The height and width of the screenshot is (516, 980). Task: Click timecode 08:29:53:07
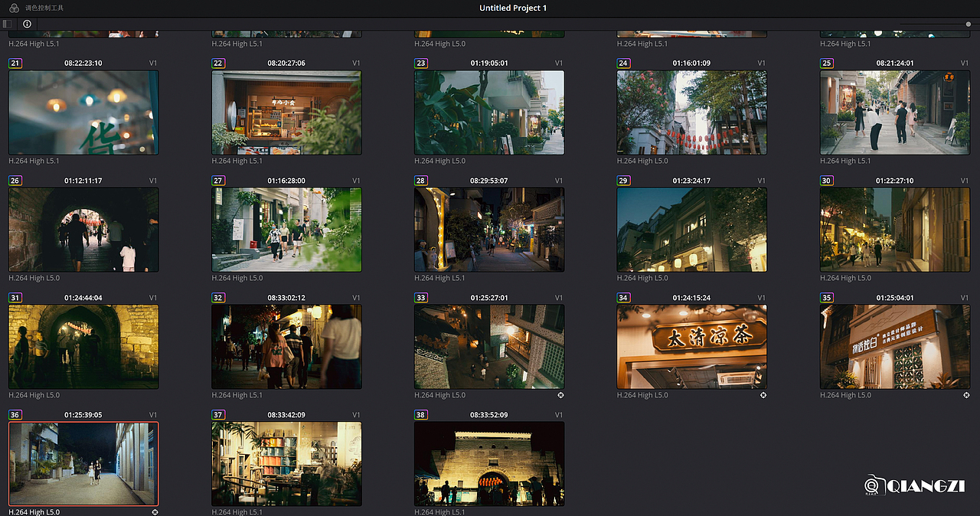click(x=489, y=181)
